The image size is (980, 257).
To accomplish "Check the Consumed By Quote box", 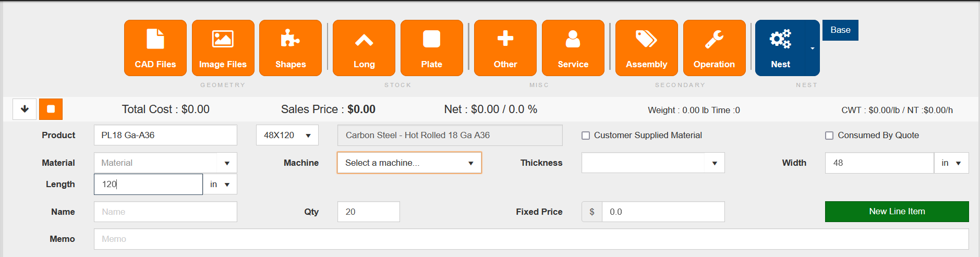I will coord(829,136).
